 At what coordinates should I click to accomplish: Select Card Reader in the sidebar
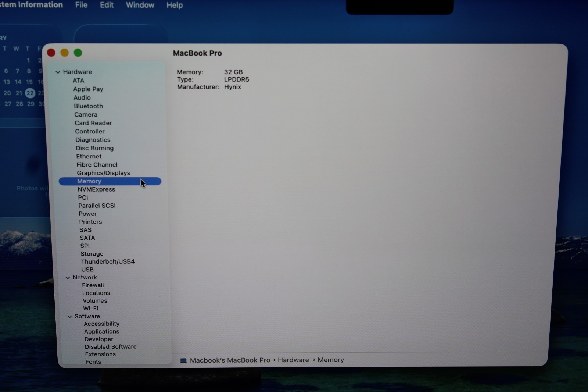coord(93,123)
